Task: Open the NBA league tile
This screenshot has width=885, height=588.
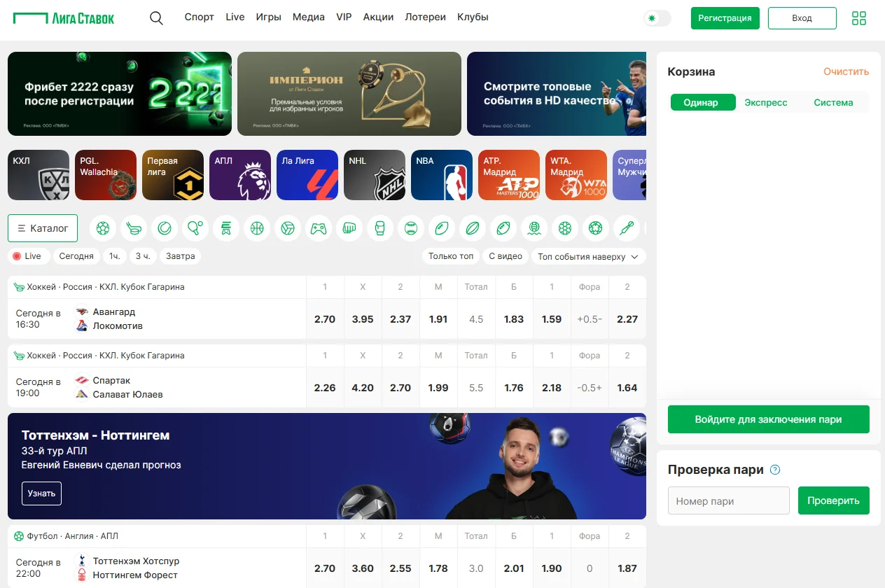Action: click(x=442, y=175)
